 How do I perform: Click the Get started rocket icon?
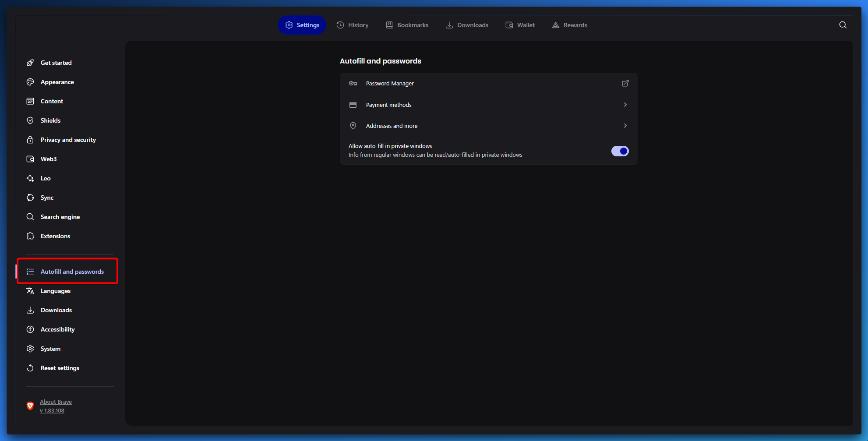30,63
